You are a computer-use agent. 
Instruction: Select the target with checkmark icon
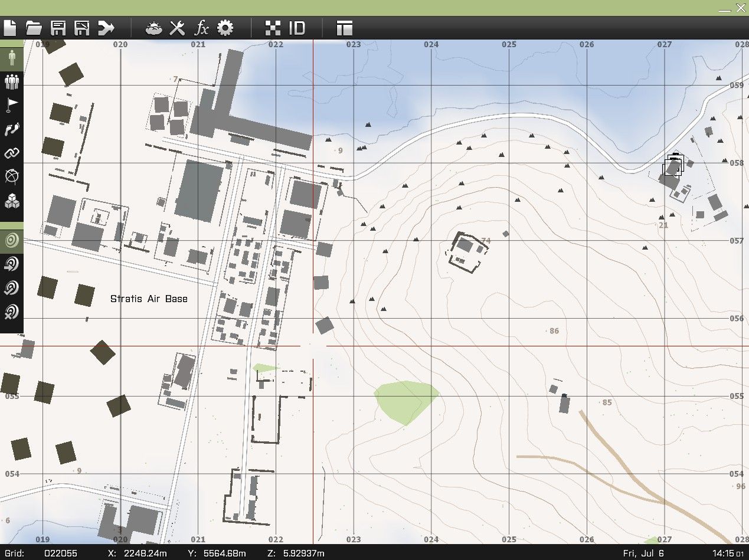click(x=12, y=287)
